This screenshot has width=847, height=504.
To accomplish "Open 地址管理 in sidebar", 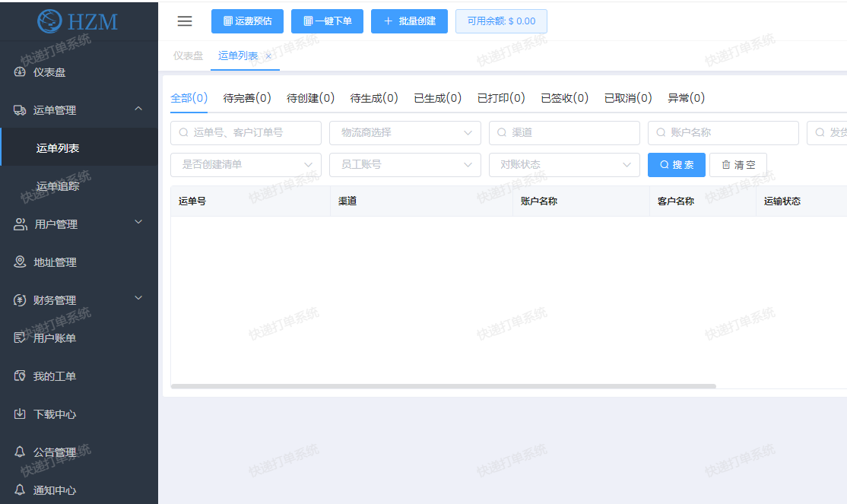I will [55, 262].
